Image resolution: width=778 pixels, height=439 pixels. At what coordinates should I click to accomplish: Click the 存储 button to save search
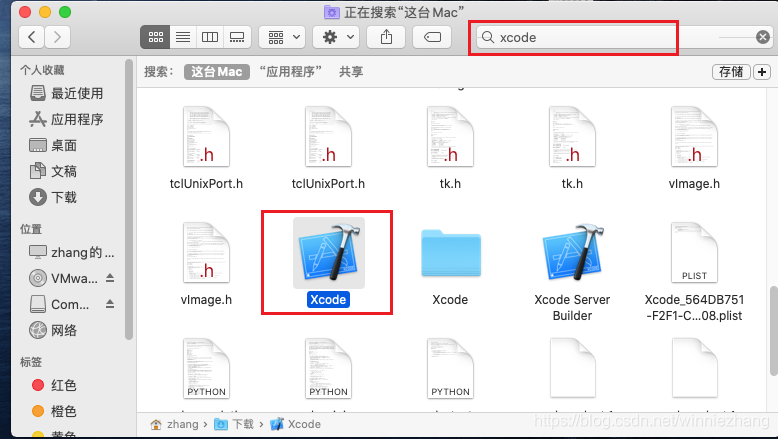coord(731,72)
